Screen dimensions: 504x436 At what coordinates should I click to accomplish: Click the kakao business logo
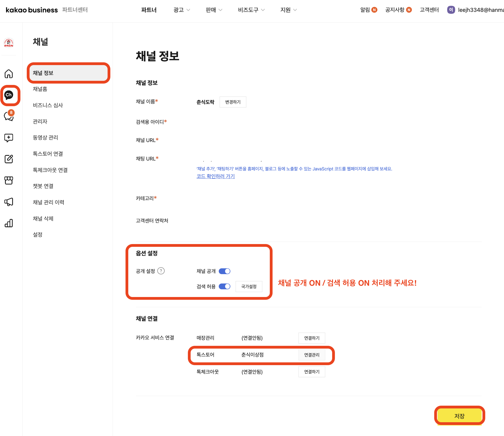32,10
